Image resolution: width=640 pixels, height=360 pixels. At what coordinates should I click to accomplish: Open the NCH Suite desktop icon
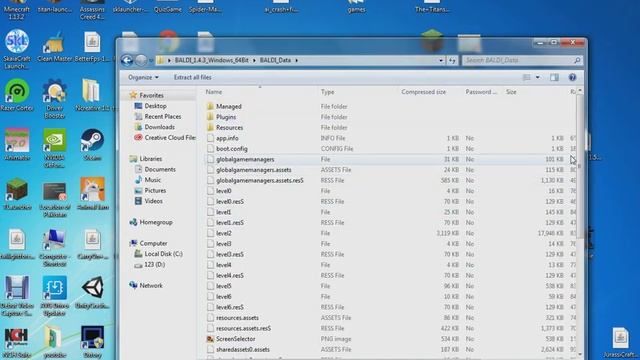click(17, 342)
